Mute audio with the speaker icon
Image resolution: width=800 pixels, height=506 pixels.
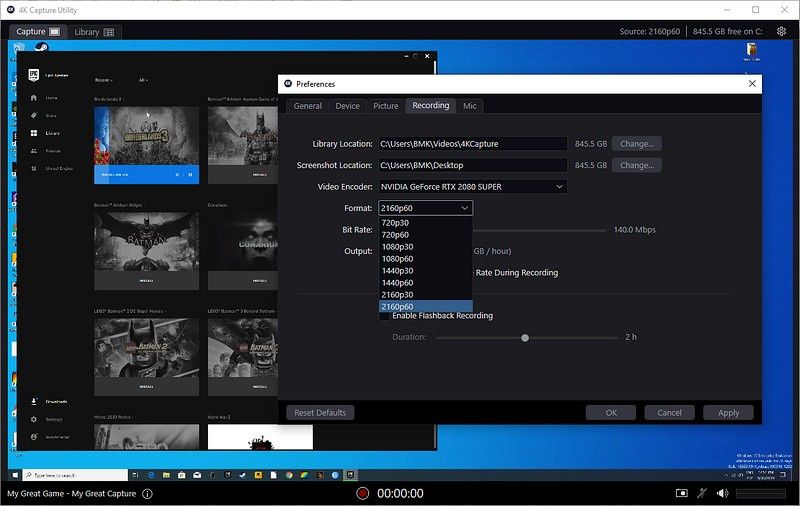722,493
